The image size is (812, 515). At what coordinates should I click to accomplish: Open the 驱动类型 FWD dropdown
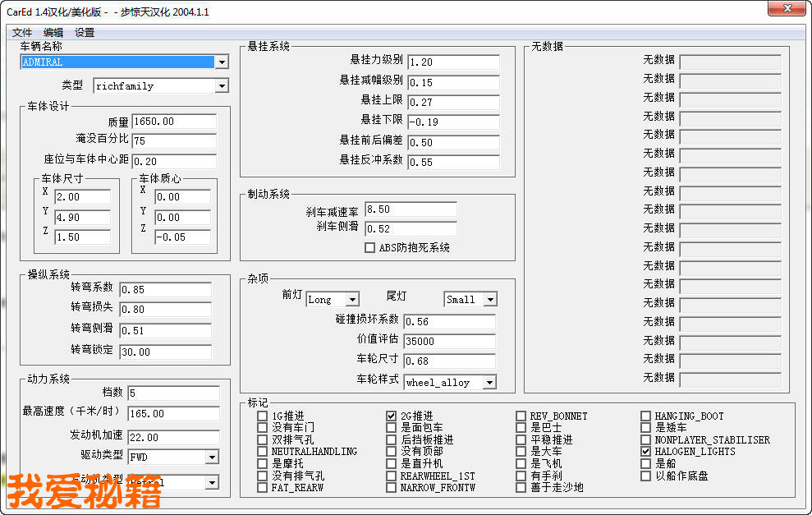pos(212,457)
